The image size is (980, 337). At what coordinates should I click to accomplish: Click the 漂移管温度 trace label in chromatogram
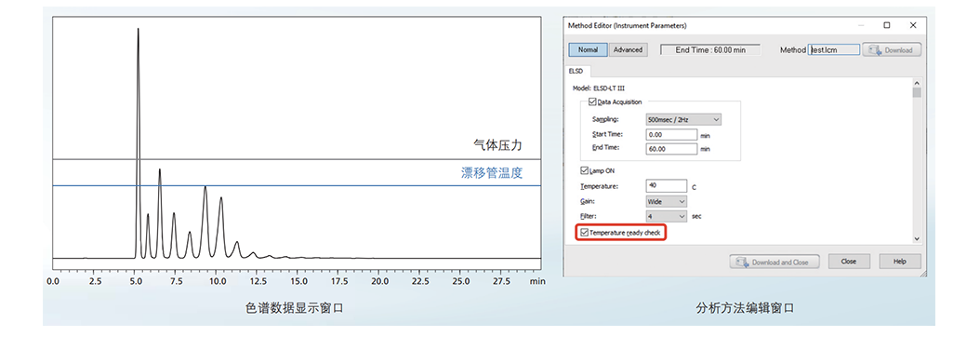[491, 173]
